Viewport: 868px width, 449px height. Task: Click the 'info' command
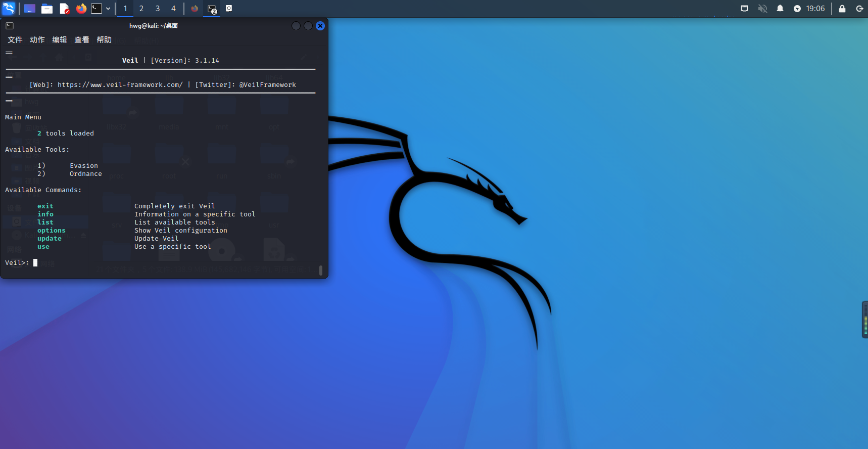(x=45, y=214)
